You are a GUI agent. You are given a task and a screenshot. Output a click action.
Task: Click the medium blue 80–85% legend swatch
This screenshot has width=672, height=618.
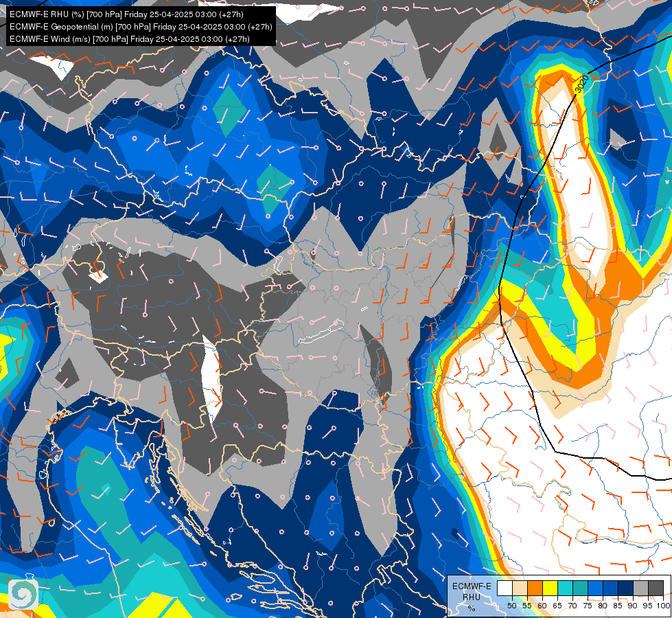click(610, 588)
